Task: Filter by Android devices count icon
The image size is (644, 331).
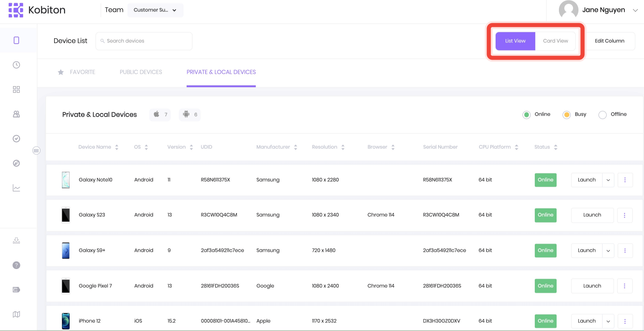Action: click(x=190, y=115)
